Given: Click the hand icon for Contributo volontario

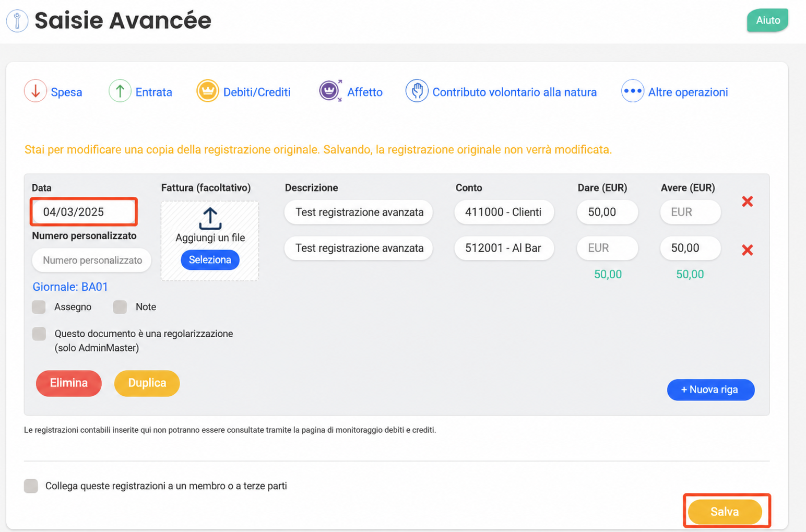Looking at the screenshot, I should pyautogui.click(x=417, y=91).
